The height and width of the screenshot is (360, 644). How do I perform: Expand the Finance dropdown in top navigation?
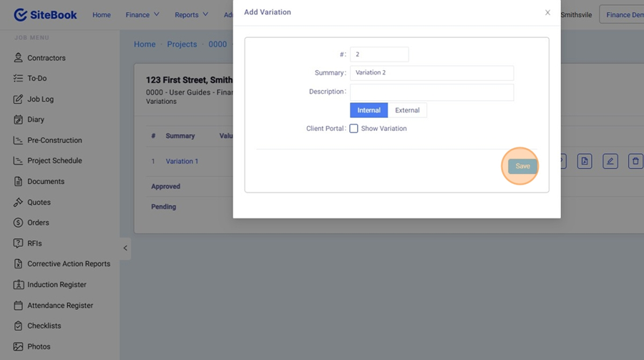coord(142,14)
